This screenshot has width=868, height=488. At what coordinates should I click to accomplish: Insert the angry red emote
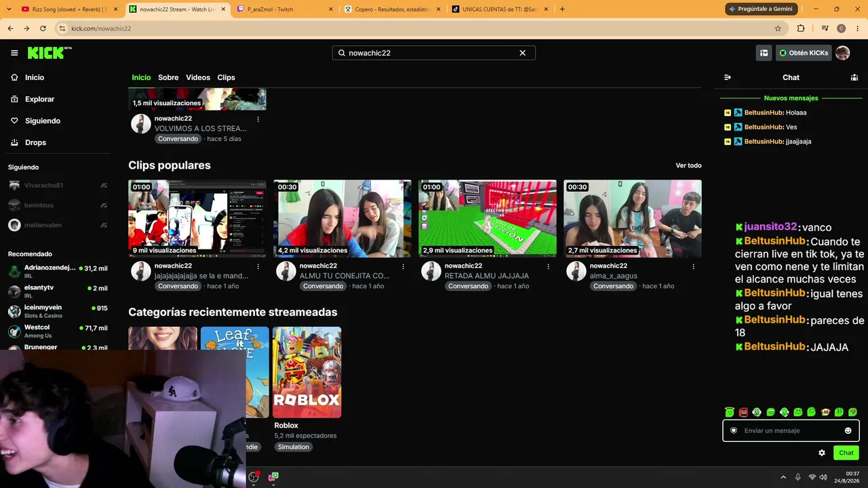click(743, 412)
